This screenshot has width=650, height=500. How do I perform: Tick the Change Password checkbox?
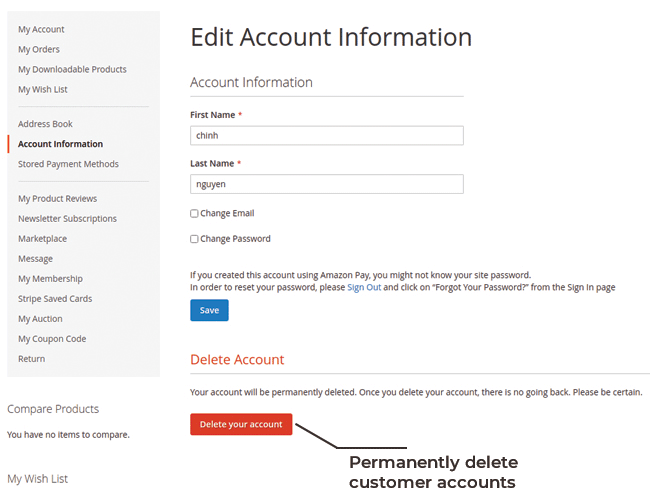[194, 239]
